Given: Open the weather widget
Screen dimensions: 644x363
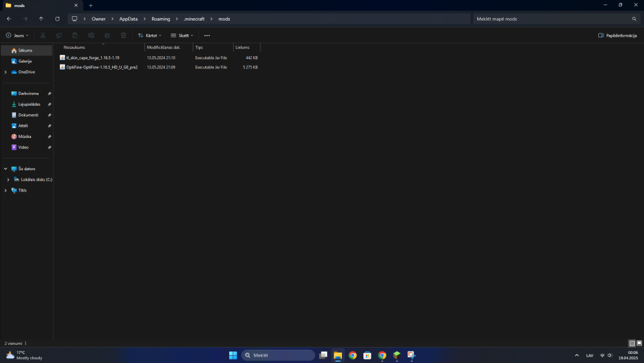Looking at the screenshot, I should tap(24, 355).
